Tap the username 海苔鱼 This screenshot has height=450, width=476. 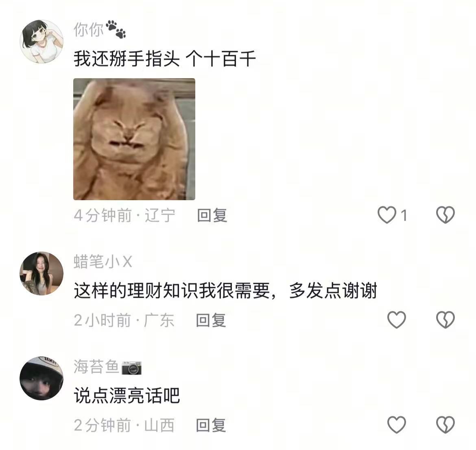click(96, 366)
